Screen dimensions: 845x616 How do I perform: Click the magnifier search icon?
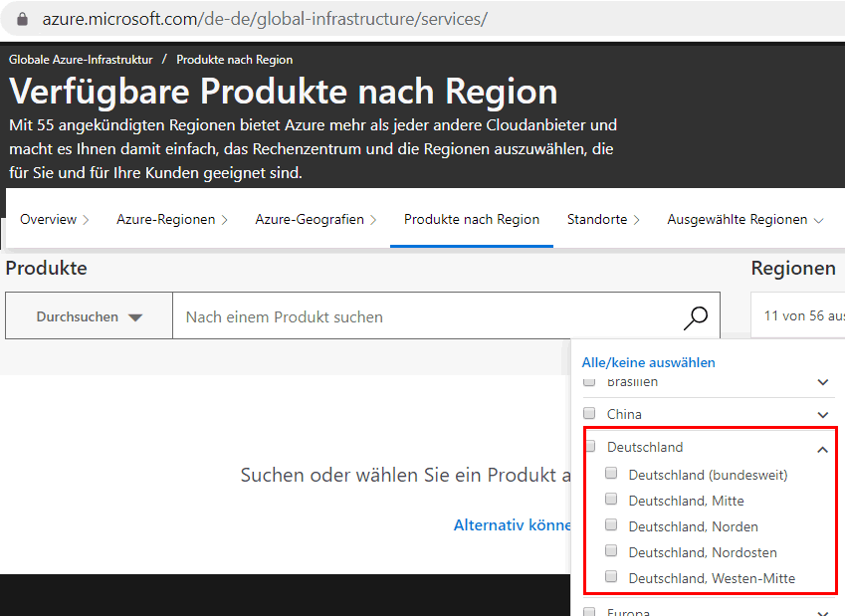[695, 317]
